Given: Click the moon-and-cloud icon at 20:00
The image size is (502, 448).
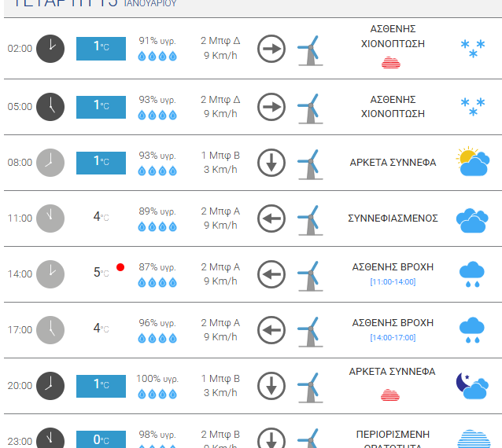Looking at the screenshot, I should point(471,385).
